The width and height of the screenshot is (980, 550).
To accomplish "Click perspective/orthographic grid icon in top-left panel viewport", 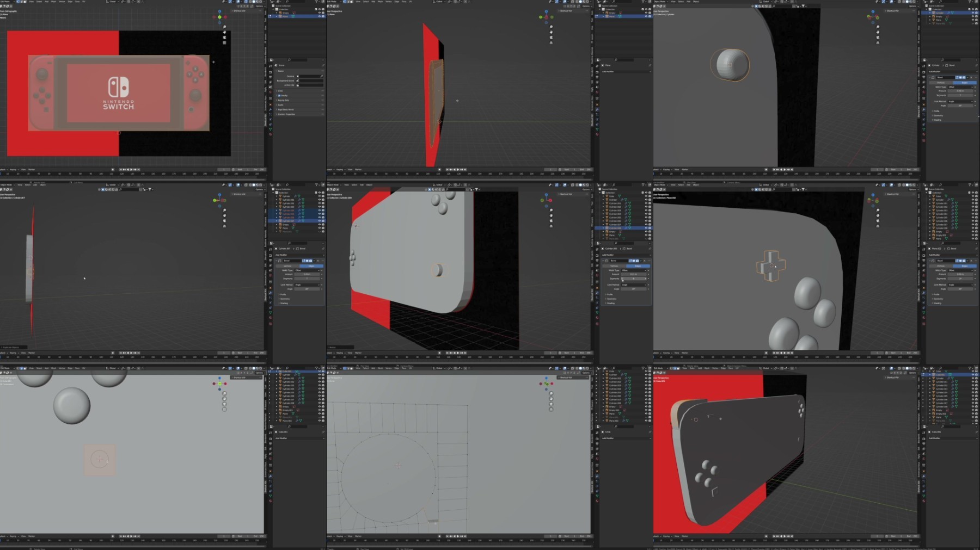I will [x=224, y=43].
